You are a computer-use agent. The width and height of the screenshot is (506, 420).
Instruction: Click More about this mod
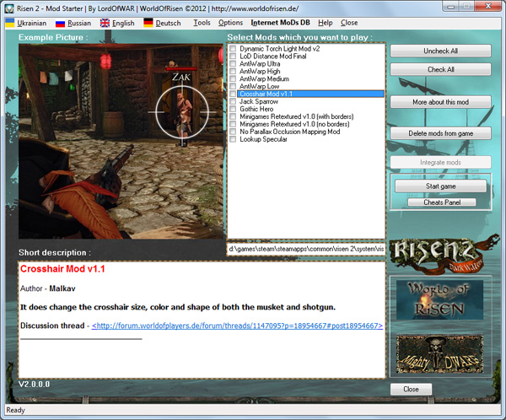pos(440,102)
